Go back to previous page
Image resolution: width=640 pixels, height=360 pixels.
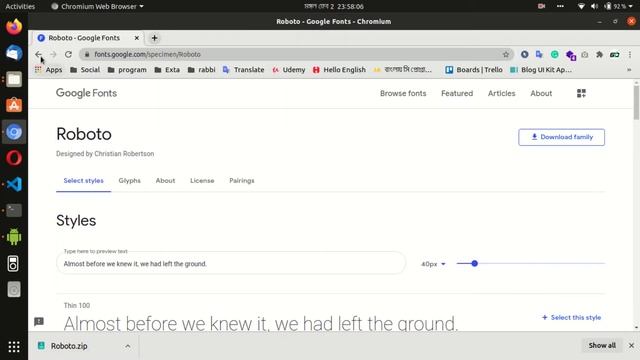(x=38, y=54)
